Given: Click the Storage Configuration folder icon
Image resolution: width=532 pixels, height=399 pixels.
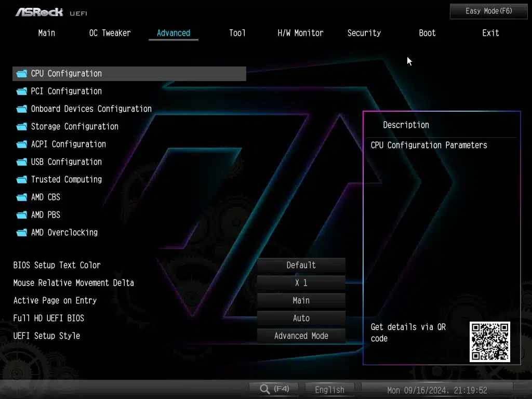Looking at the screenshot, I should [22, 127].
